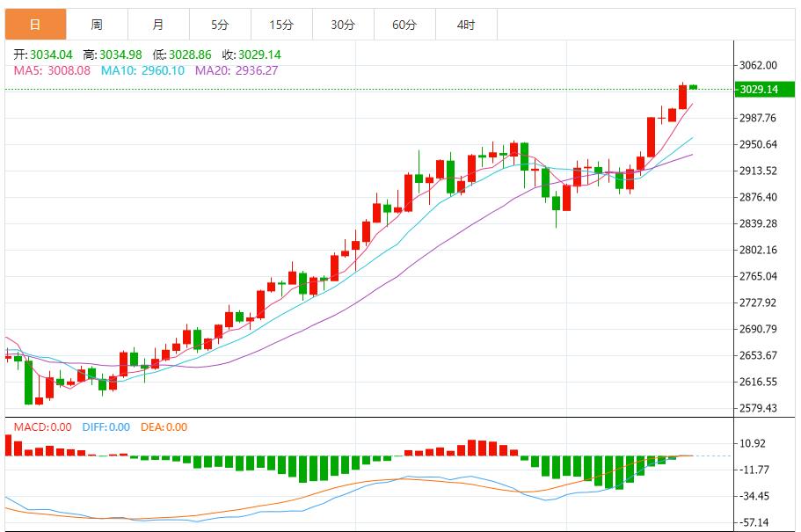This screenshot has height=532, width=801.
Task: Click the -57.14 MACD axis label
Action: [x=758, y=522]
